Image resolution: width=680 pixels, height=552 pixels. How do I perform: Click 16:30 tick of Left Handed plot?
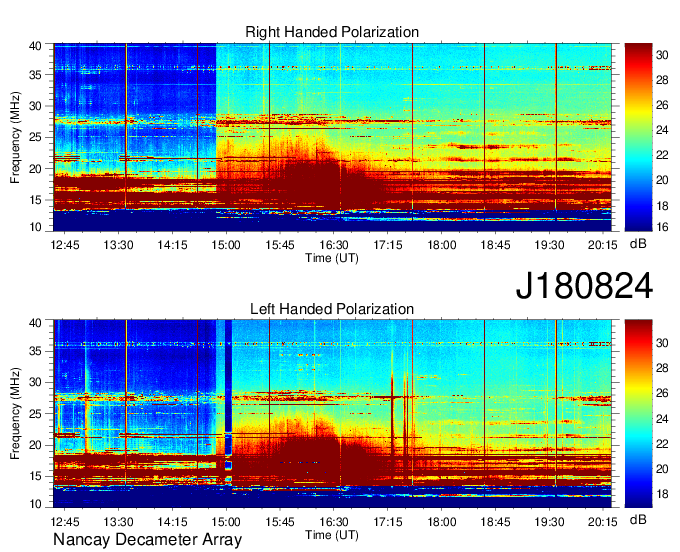tap(334, 521)
